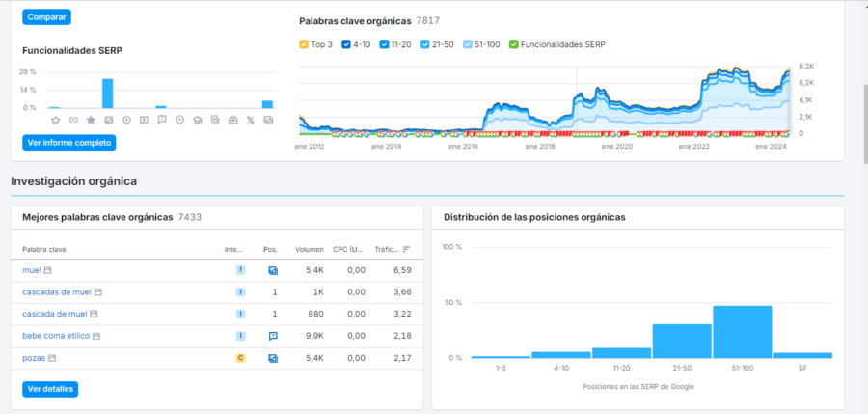
Task: Click the X (Twitter) SERP feature icon
Action: (x=251, y=120)
